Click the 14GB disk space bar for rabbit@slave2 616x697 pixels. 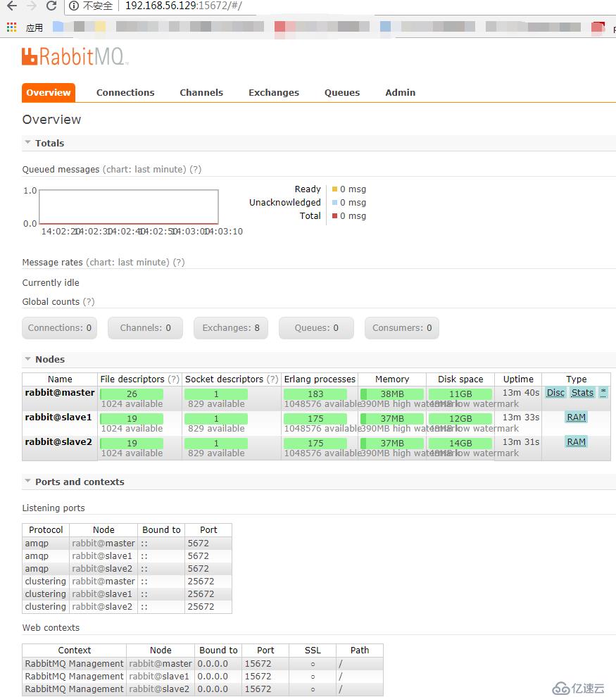[460, 443]
